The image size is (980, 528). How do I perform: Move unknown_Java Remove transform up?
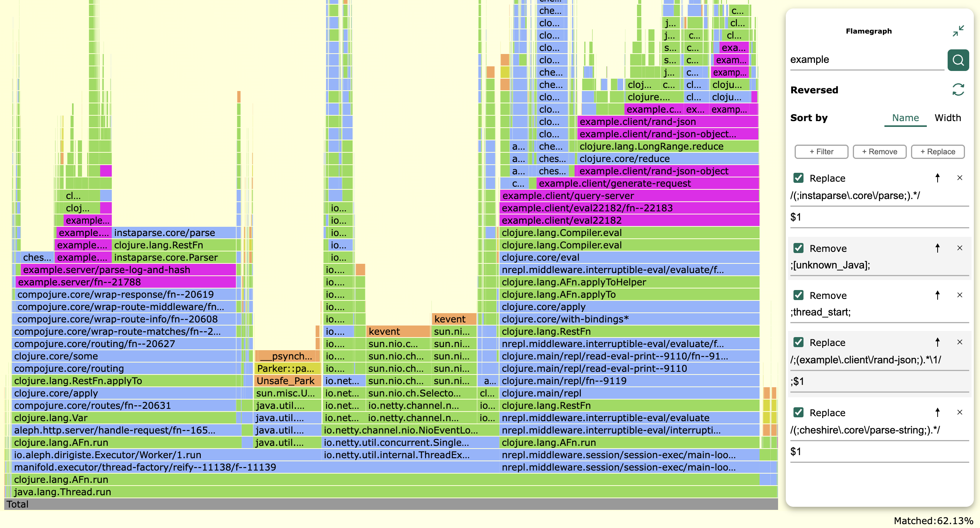937,248
